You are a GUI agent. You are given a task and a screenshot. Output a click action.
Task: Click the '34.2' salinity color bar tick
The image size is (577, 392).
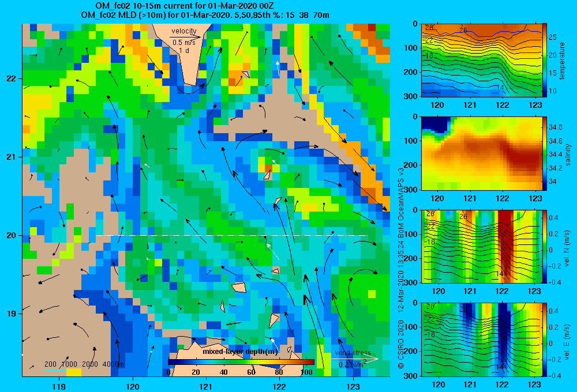tap(555, 168)
